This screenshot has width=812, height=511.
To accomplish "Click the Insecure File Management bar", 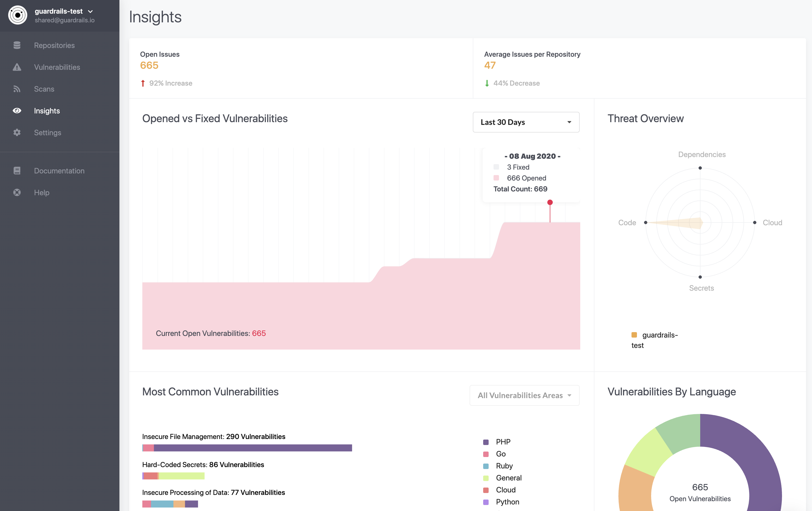I will [x=247, y=448].
